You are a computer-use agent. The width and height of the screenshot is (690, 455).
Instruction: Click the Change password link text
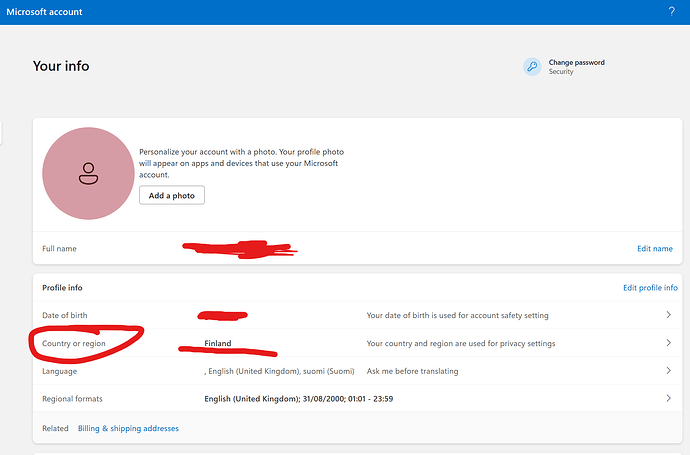[576, 62]
